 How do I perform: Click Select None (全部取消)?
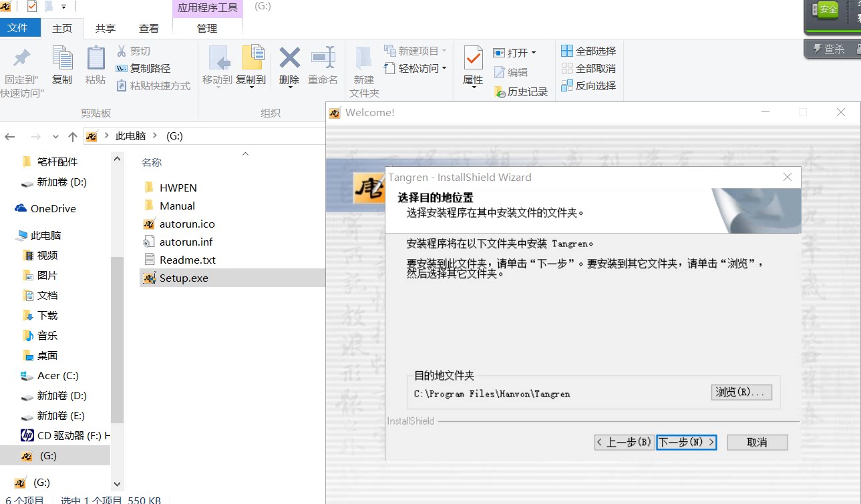(588, 68)
